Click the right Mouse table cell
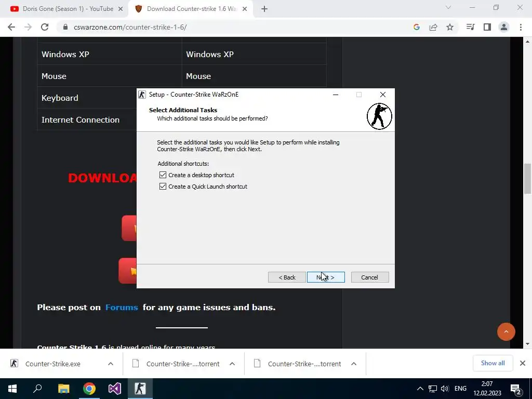This screenshot has width=532, height=399. tap(255, 76)
